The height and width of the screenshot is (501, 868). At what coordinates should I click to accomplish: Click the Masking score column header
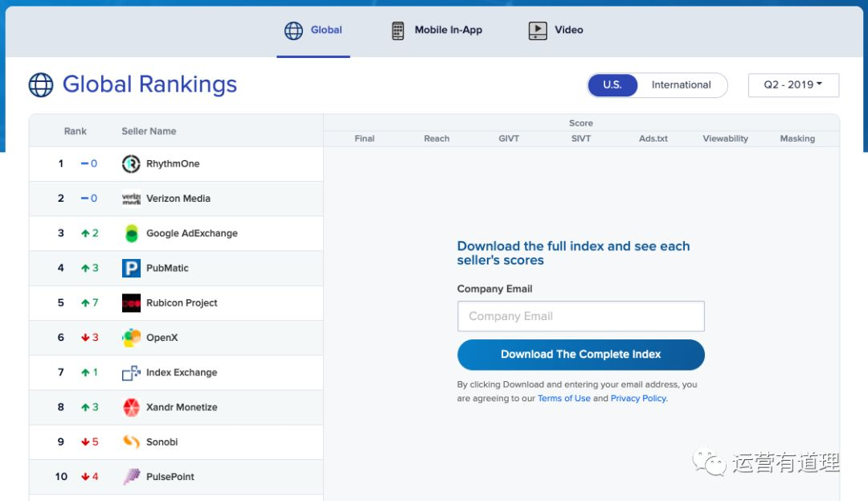click(797, 138)
